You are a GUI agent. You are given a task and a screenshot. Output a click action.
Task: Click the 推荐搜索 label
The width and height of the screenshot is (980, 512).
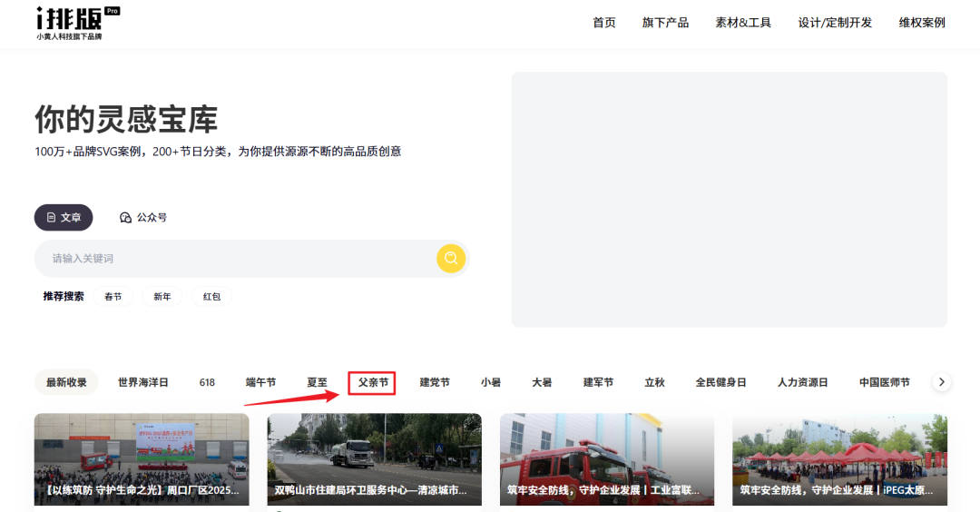tap(64, 296)
